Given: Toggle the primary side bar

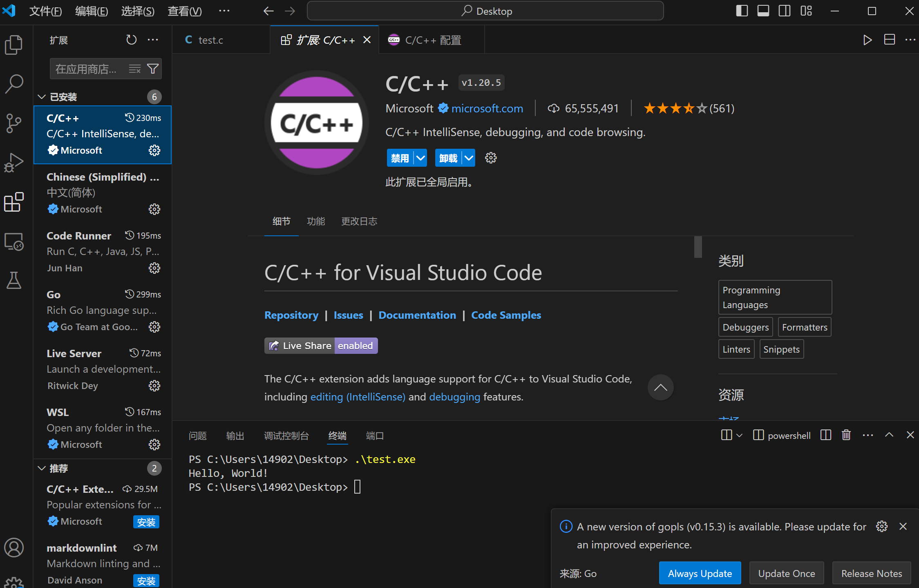Looking at the screenshot, I should (742, 11).
